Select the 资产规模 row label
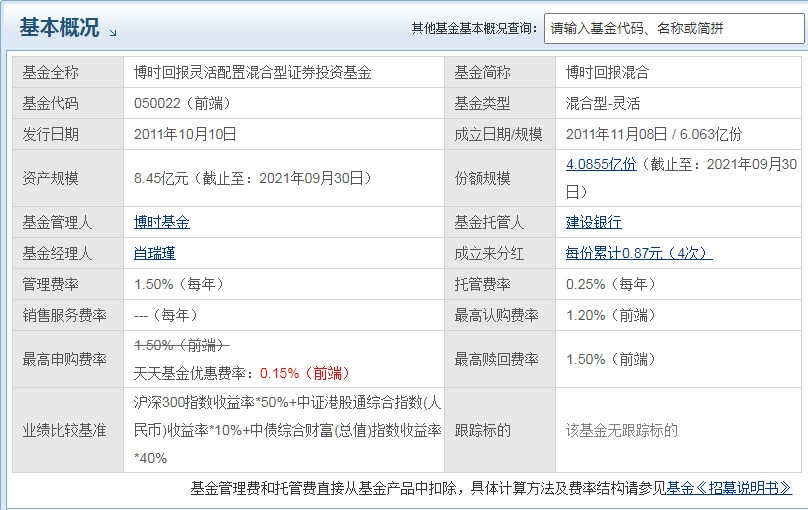This screenshot has width=808, height=510. click(50, 178)
